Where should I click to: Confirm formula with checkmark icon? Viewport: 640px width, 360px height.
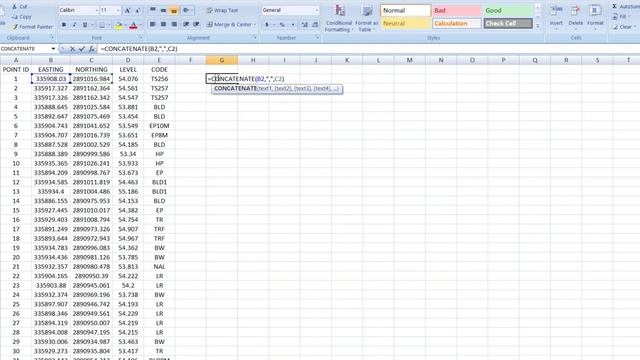click(82, 49)
